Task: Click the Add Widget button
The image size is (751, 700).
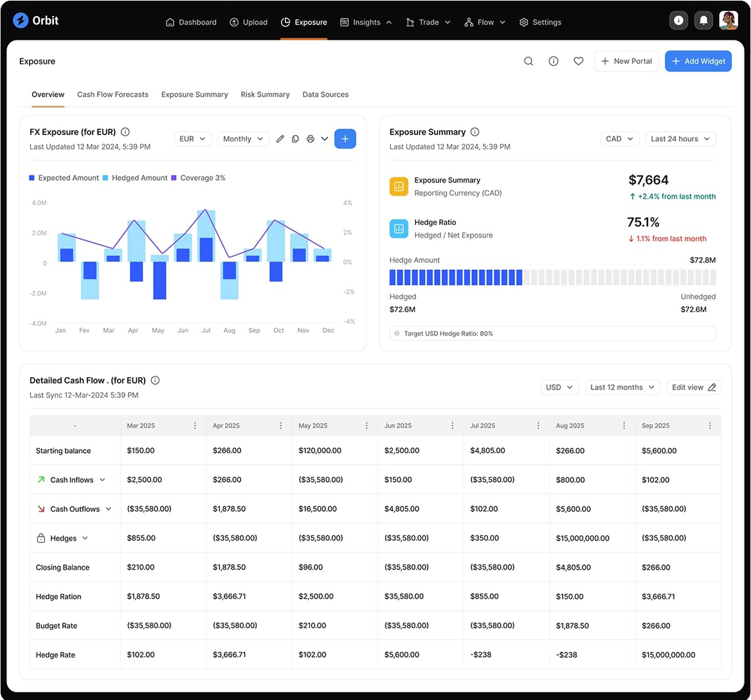Action: [x=698, y=61]
